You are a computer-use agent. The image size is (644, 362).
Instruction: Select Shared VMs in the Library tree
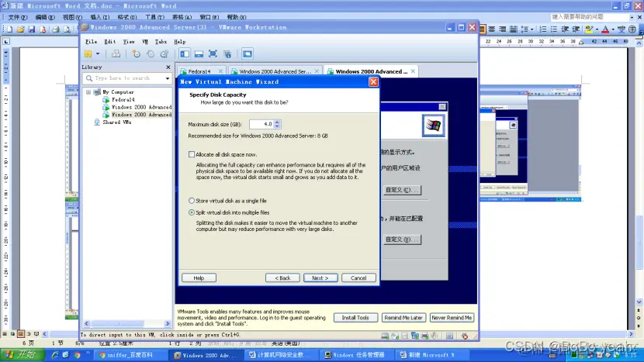click(116, 122)
